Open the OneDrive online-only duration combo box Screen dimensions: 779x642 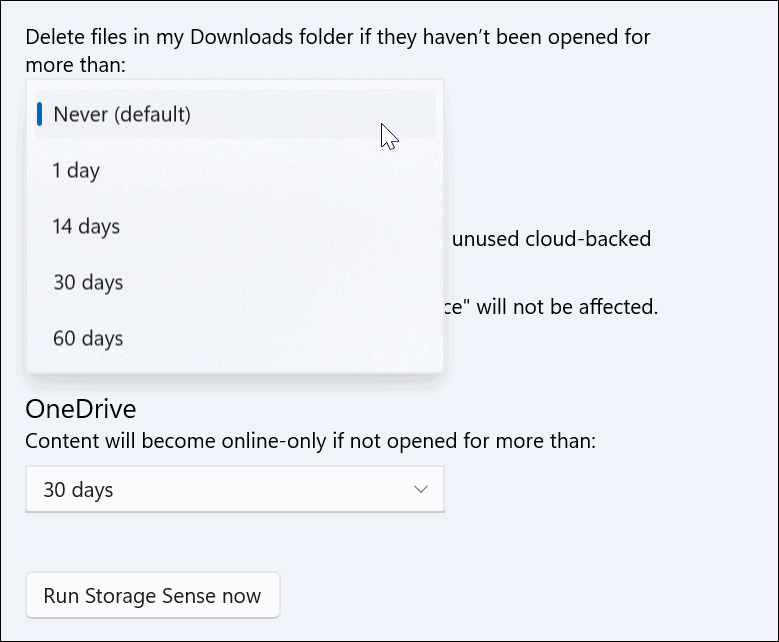pos(234,489)
